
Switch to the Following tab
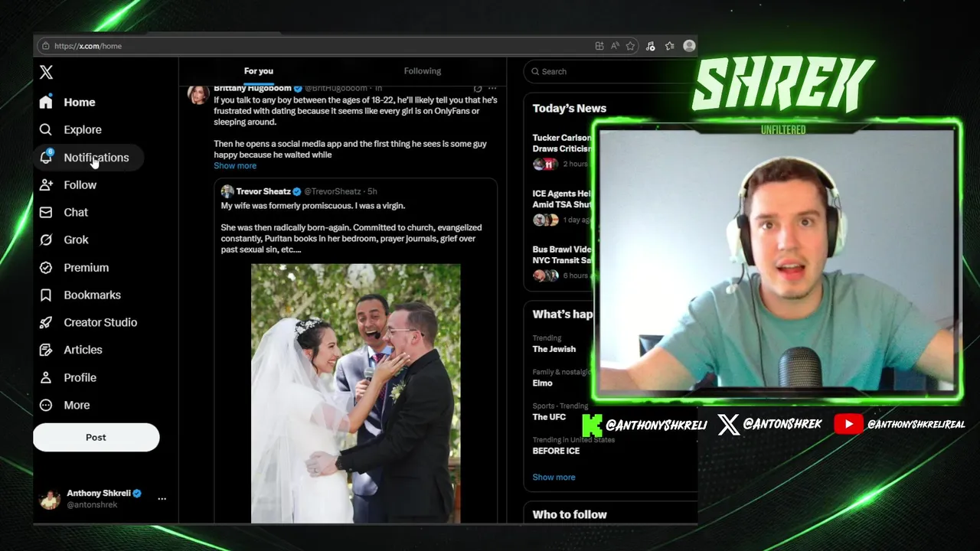(423, 70)
